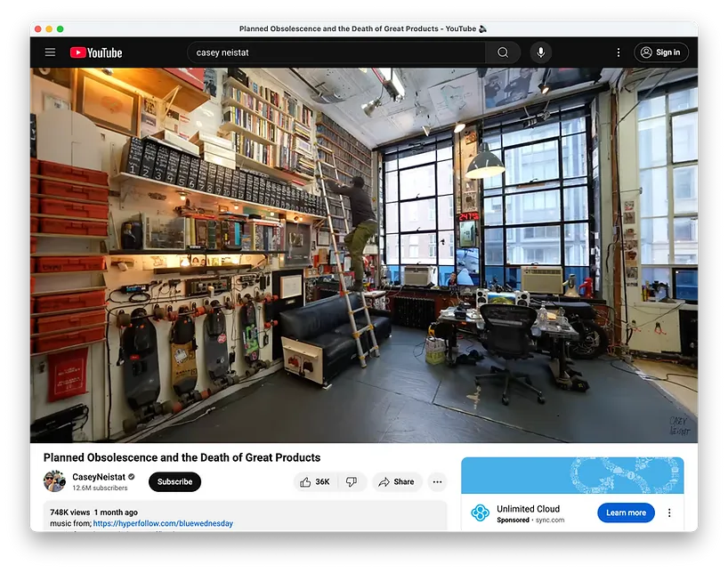The image size is (728, 573).
Task: Open the hamburger guide menu
Action: 50,52
